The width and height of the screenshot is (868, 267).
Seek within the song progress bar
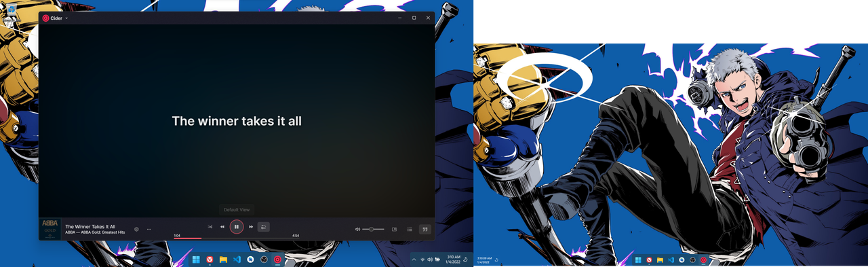(x=236, y=238)
